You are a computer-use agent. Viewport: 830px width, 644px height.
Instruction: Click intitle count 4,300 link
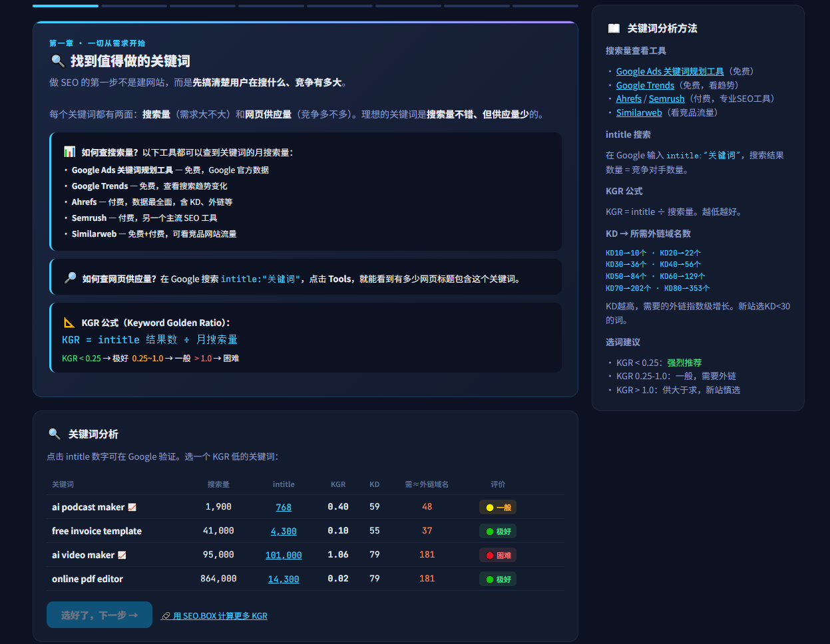pyautogui.click(x=284, y=531)
